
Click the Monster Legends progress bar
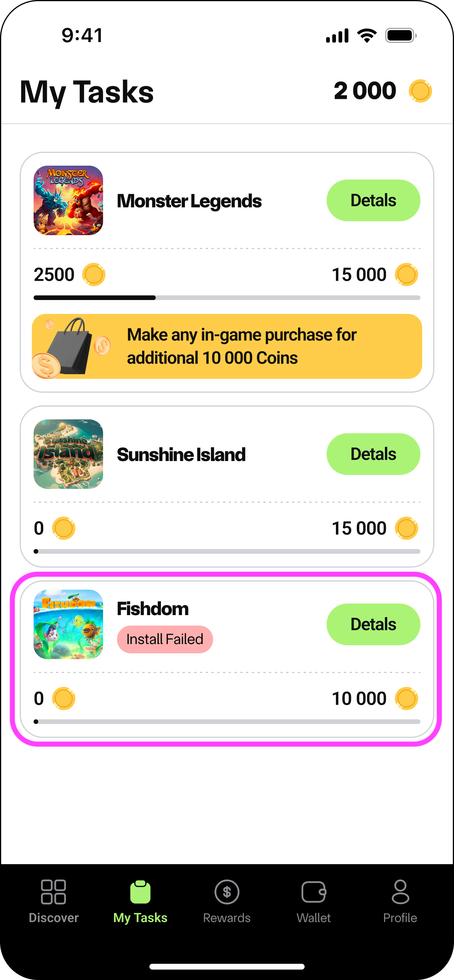pos(227,298)
